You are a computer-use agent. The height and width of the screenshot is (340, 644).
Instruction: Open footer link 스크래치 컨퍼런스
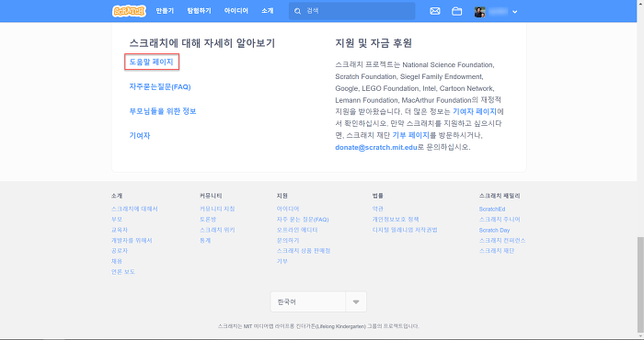click(502, 241)
